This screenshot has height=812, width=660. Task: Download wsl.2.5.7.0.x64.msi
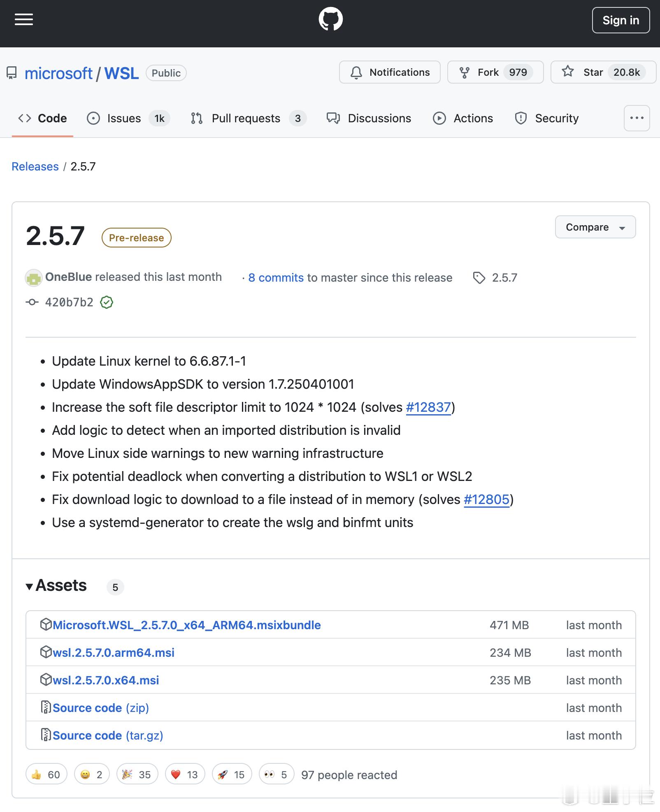[106, 680]
